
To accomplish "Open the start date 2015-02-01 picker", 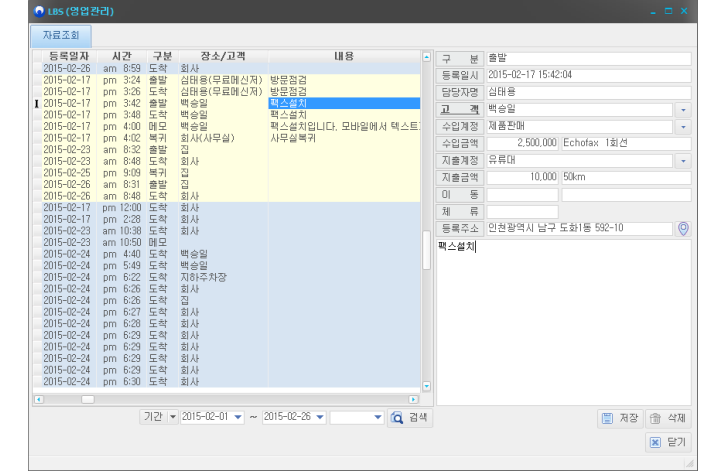I will [x=238, y=417].
